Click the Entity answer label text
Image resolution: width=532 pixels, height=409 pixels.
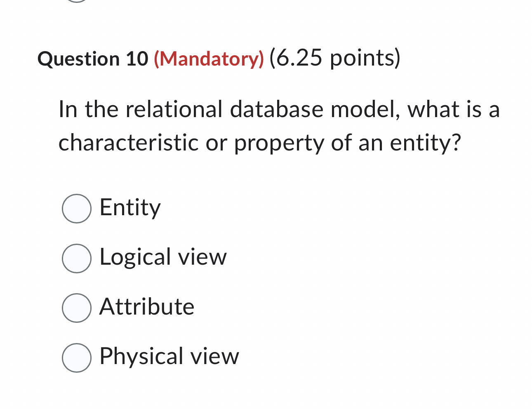click(x=129, y=207)
